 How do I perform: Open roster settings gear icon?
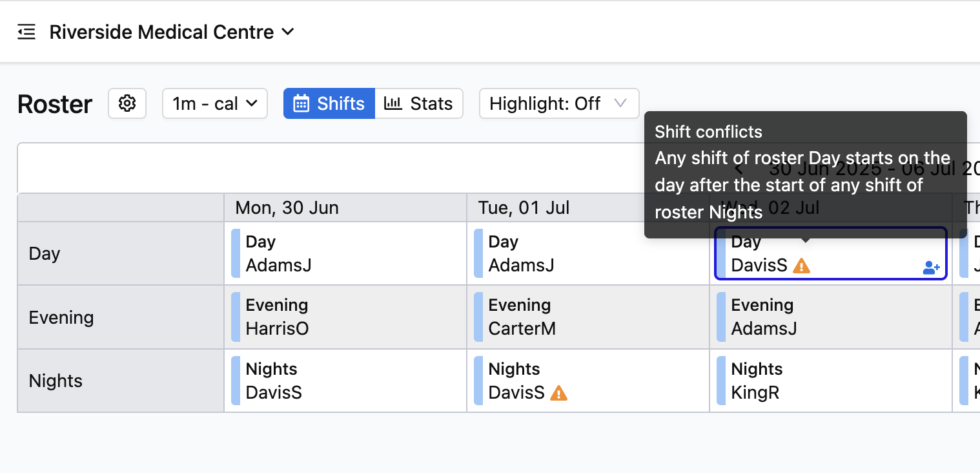coord(127,103)
